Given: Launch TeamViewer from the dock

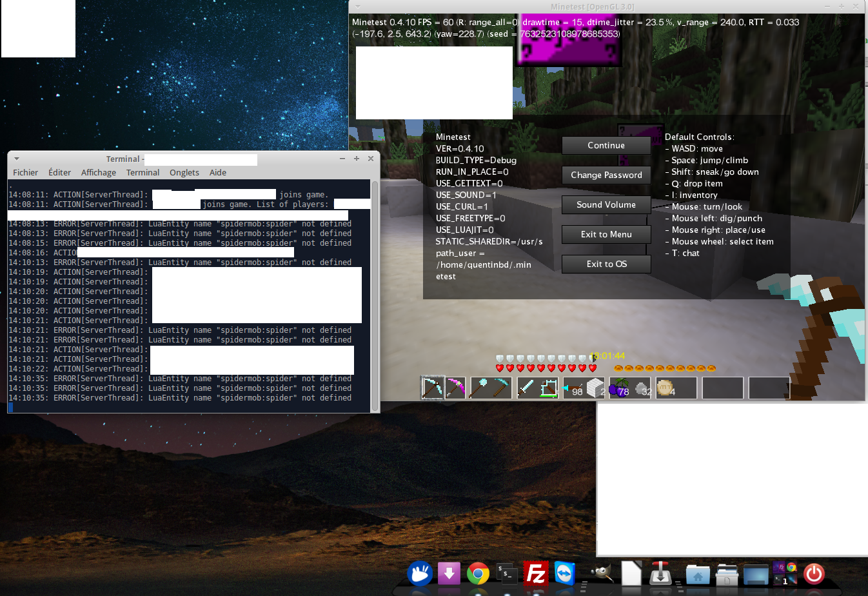Looking at the screenshot, I should pos(565,573).
